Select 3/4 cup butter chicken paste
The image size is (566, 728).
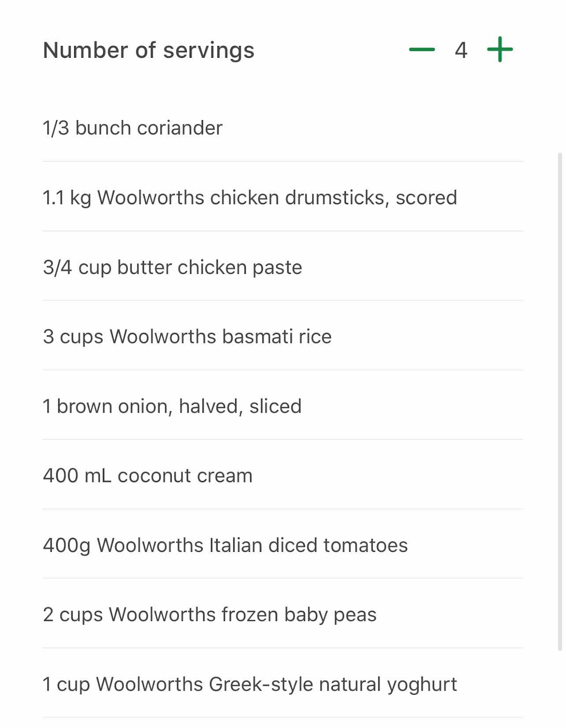coord(283,266)
